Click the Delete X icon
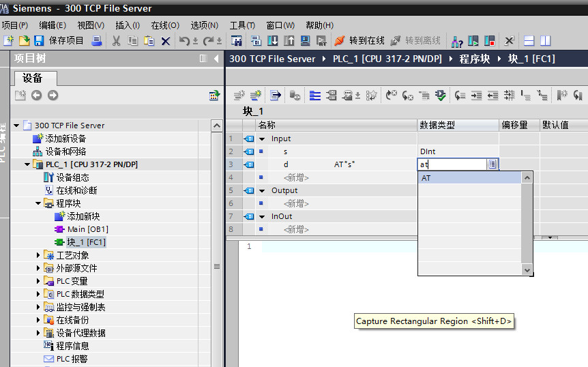Viewport: 588px width, 367px height. [165, 40]
